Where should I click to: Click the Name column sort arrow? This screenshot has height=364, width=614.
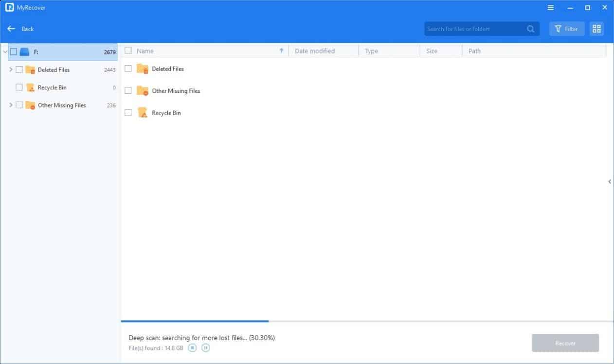coord(281,51)
